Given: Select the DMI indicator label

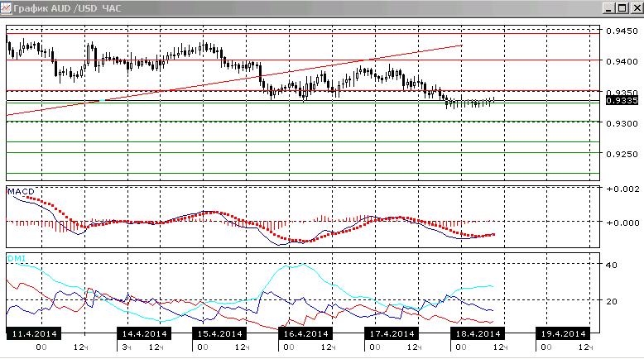Looking at the screenshot, I should coord(17,258).
